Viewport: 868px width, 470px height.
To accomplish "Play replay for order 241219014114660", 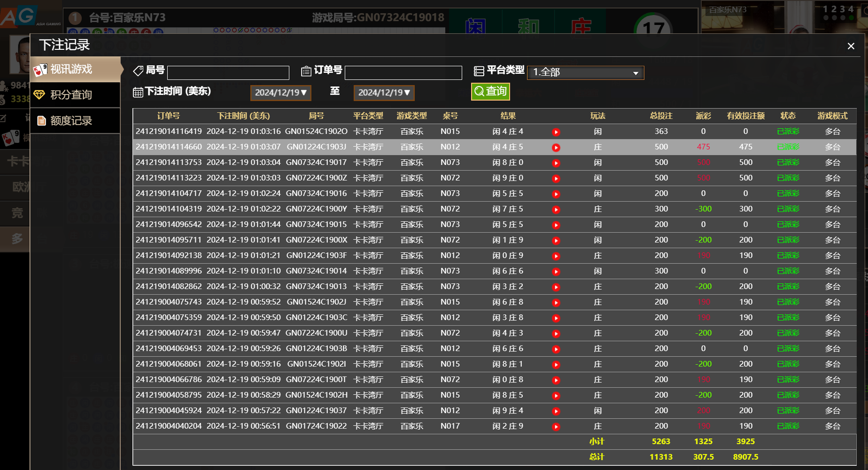I will (556, 148).
